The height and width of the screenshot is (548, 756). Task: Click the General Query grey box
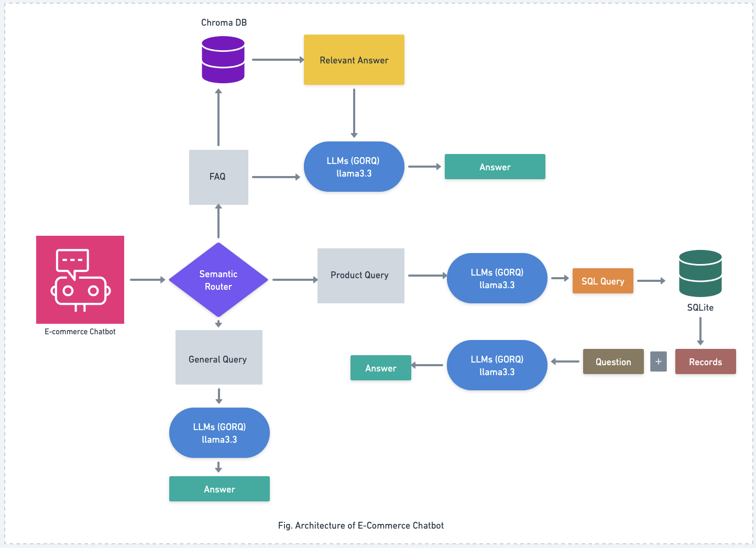point(219,357)
